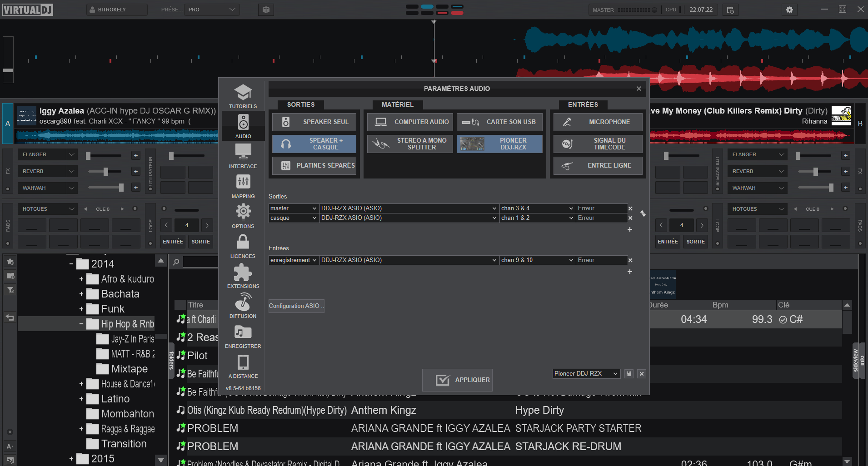Select Carte Son USB hardware option
Viewport: 868px width, 466px height.
point(499,122)
